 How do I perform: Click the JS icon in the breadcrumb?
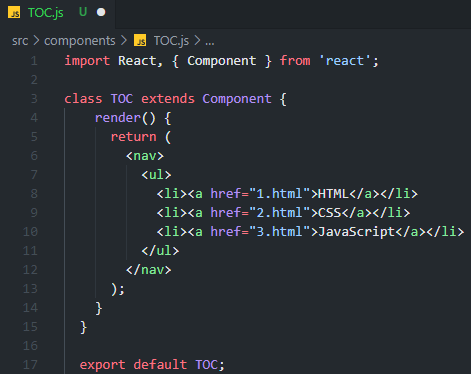click(x=140, y=40)
